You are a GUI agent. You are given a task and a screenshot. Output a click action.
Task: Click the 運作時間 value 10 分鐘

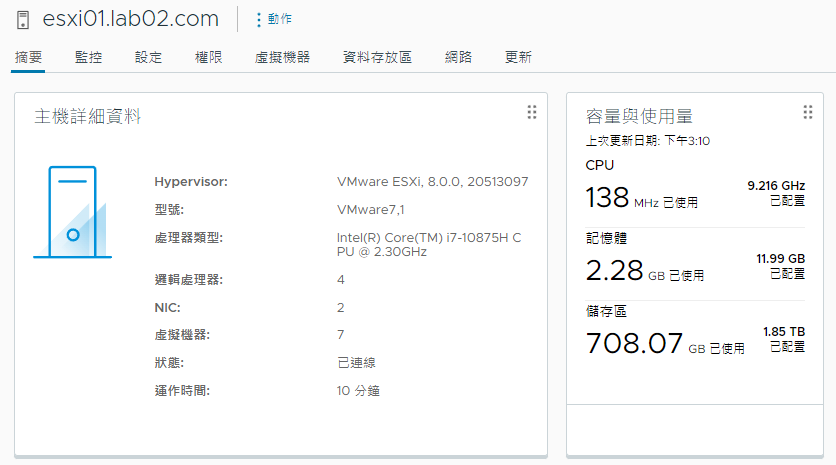[x=358, y=391]
